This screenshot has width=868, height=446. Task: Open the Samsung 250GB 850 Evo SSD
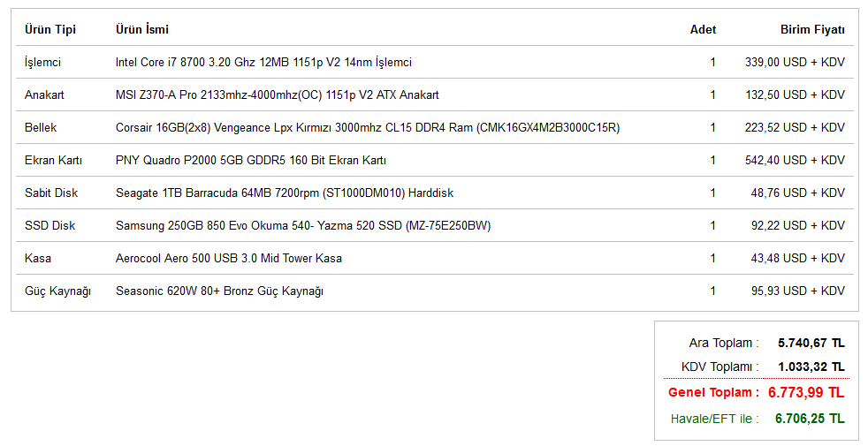point(303,226)
